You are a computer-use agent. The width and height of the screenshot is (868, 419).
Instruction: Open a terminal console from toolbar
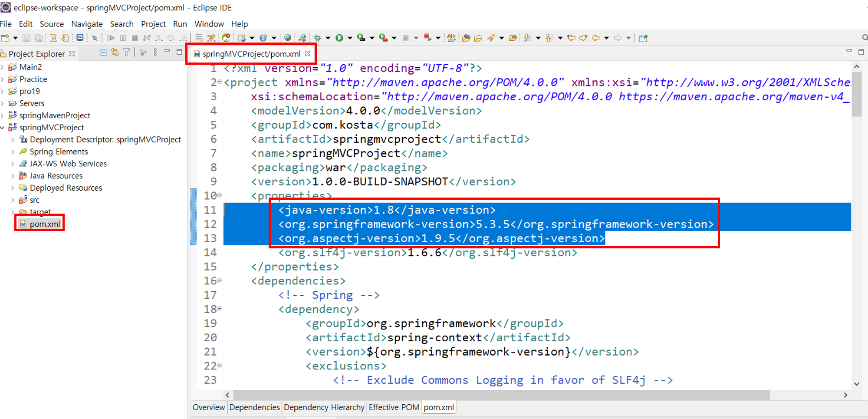(x=80, y=38)
